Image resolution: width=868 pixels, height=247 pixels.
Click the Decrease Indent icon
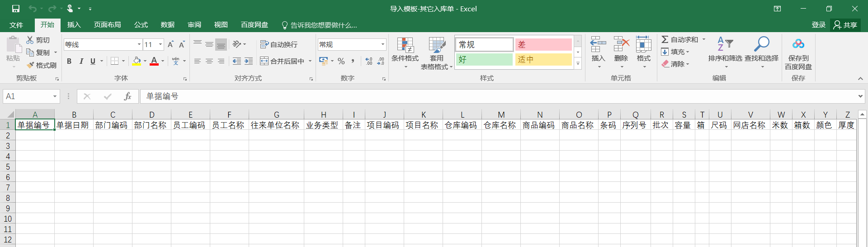(237, 61)
